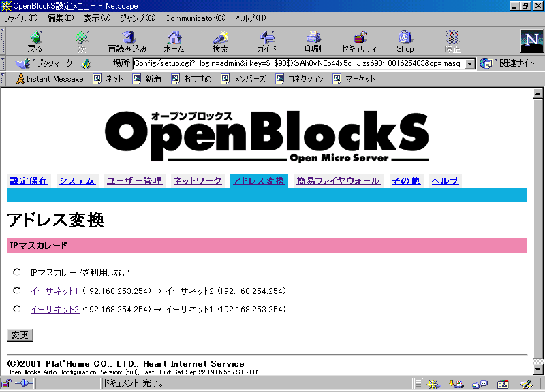Click the location URL input field

tap(298, 63)
